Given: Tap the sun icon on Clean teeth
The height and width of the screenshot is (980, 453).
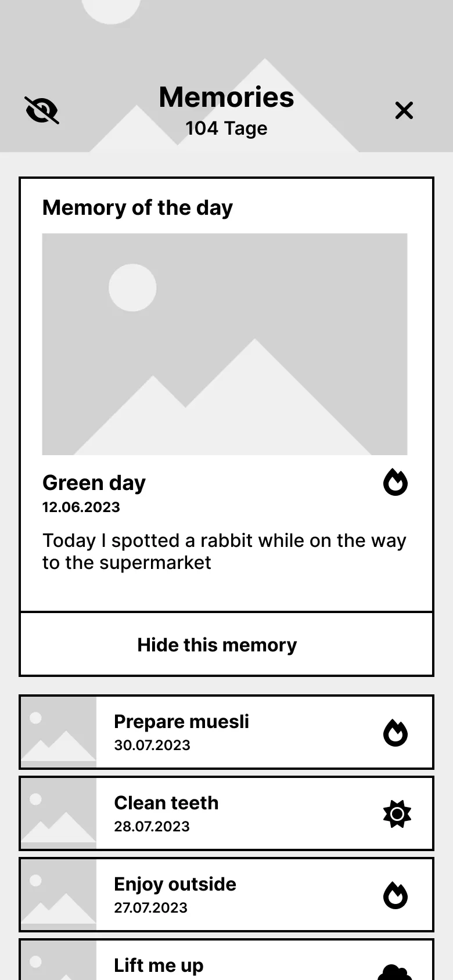Looking at the screenshot, I should [x=397, y=814].
